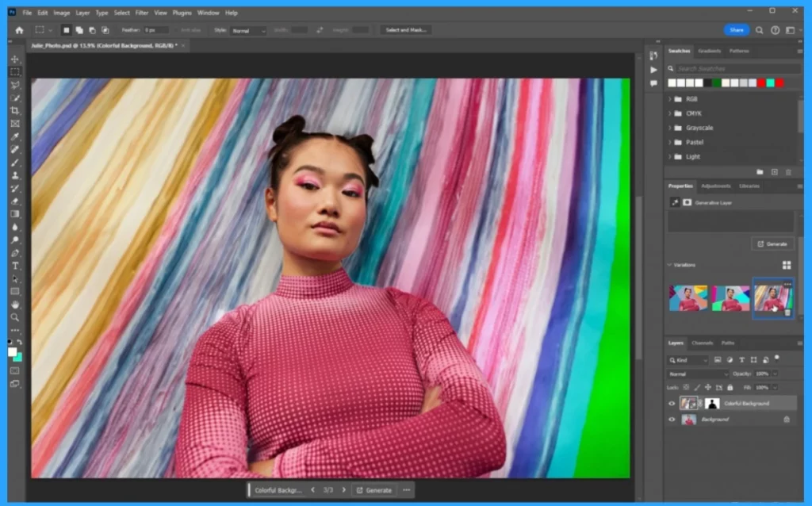Click the Select and Mask button
Viewport: 812px width, 506px height.
point(406,30)
